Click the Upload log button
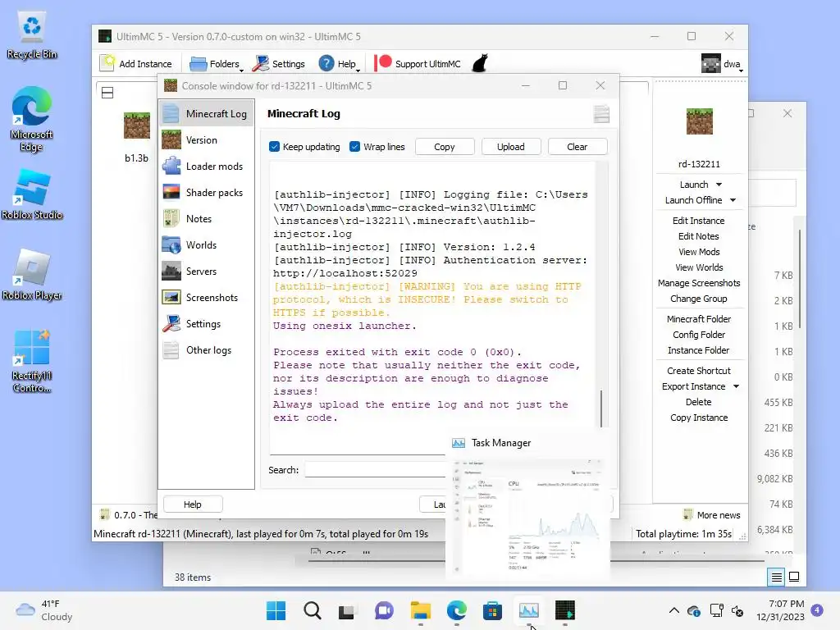The image size is (840, 630). pos(511,147)
